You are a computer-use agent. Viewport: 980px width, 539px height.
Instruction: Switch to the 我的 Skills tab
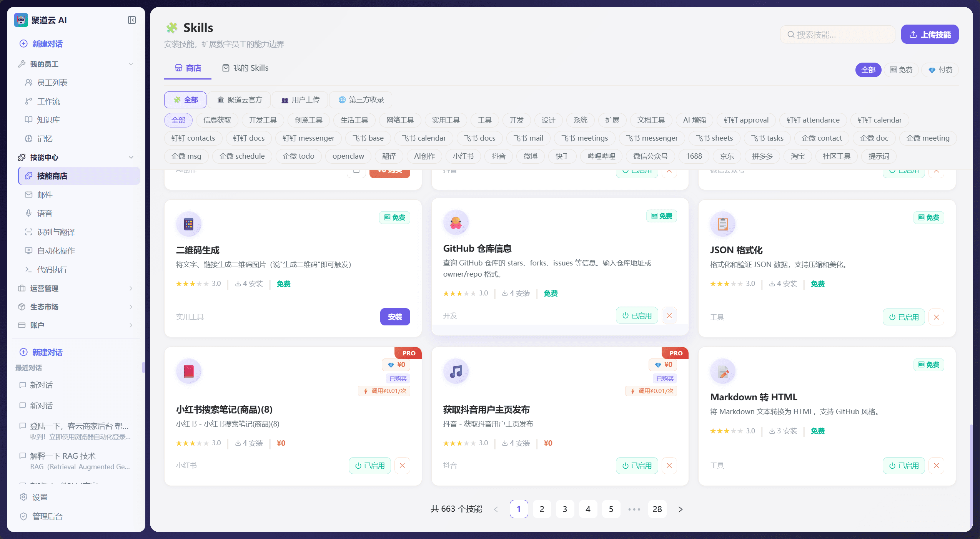245,68
